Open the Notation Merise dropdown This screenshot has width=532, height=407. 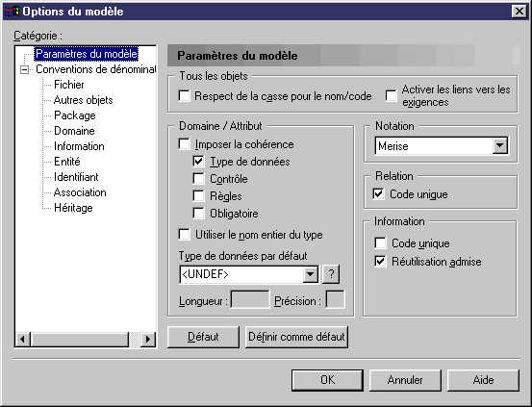[499, 146]
